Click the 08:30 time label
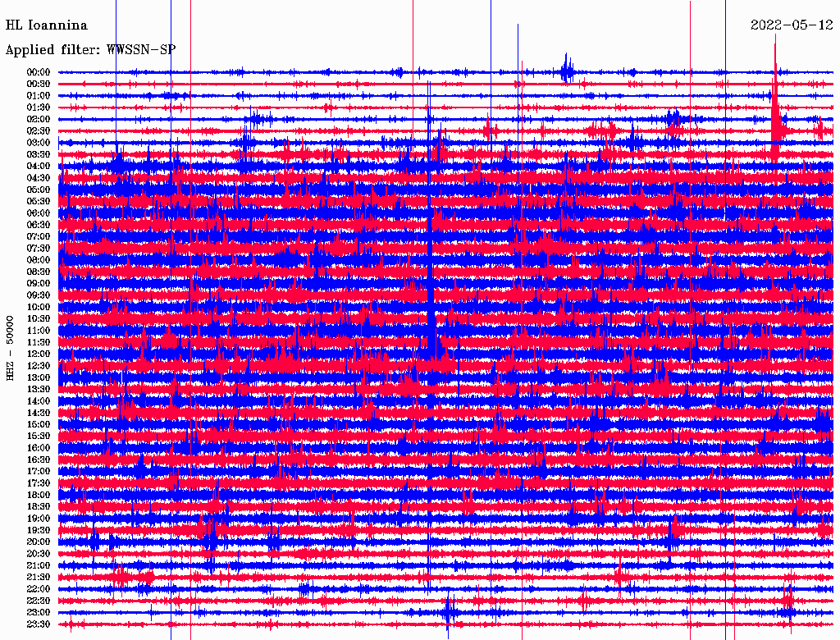The height and width of the screenshot is (640, 840). point(39,272)
